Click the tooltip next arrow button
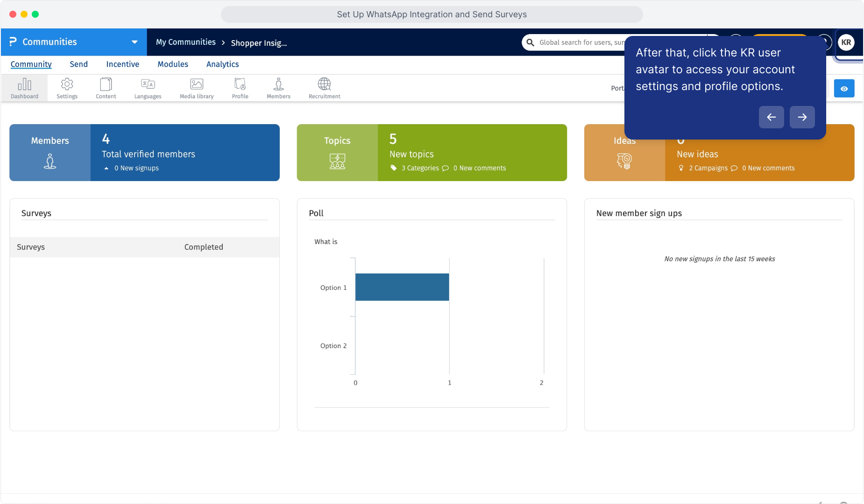This screenshot has height=504, width=864. tap(802, 117)
